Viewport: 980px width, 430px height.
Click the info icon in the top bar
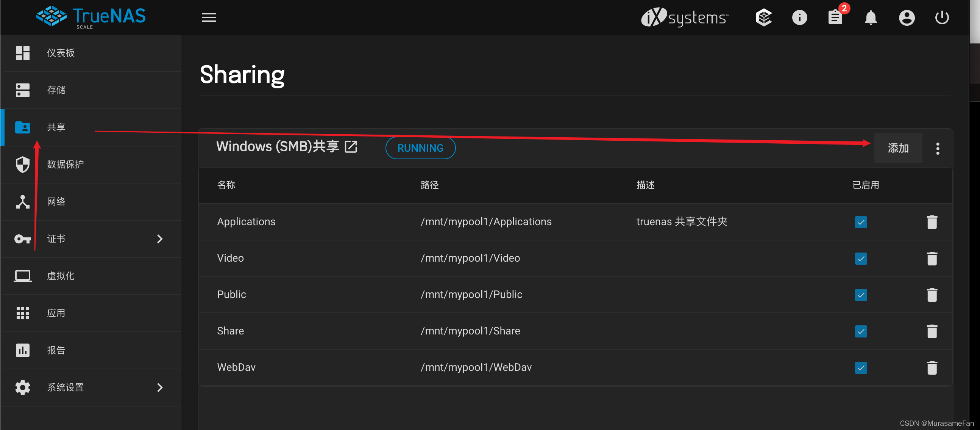click(x=799, y=17)
